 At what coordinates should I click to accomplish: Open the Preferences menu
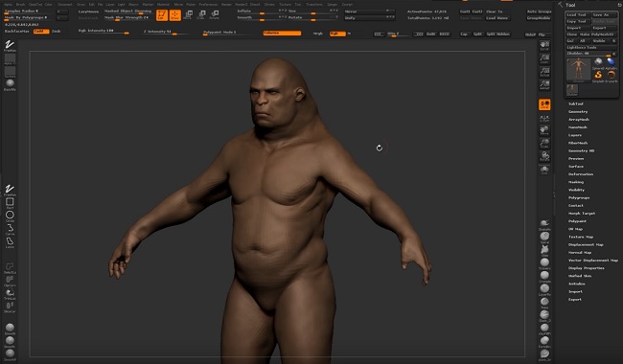coord(208,5)
